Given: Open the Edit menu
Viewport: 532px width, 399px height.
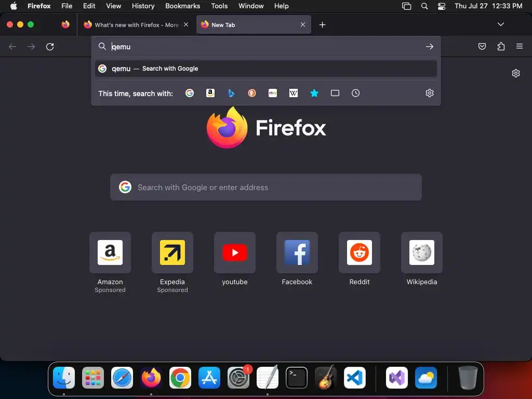Looking at the screenshot, I should click(x=89, y=6).
